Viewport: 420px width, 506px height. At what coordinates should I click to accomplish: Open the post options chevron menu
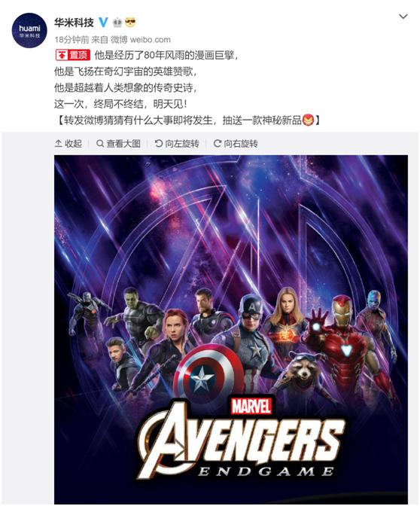(x=403, y=16)
